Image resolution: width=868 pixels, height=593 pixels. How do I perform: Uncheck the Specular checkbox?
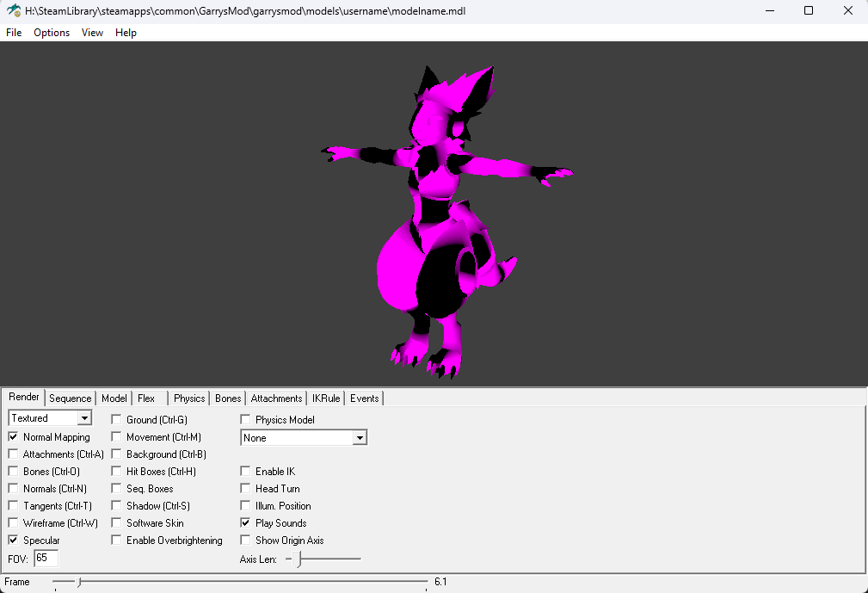[13, 540]
